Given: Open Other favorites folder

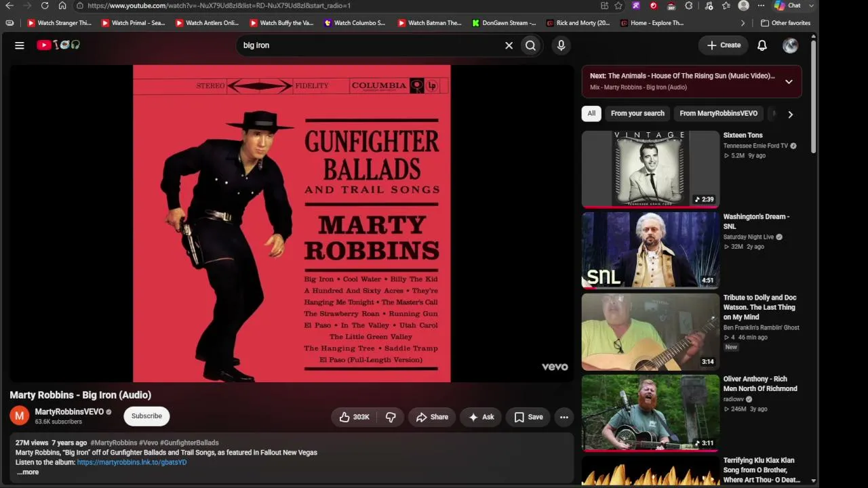Looking at the screenshot, I should (785, 23).
